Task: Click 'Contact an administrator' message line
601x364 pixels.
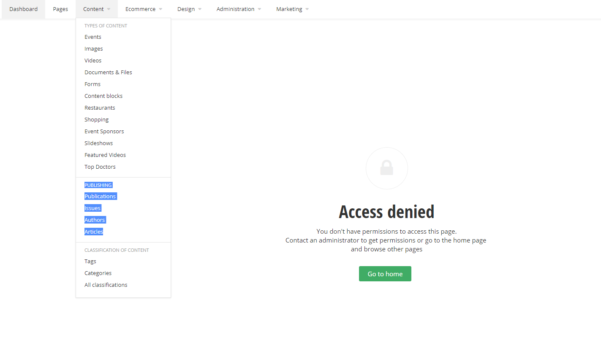Action: tap(386, 240)
